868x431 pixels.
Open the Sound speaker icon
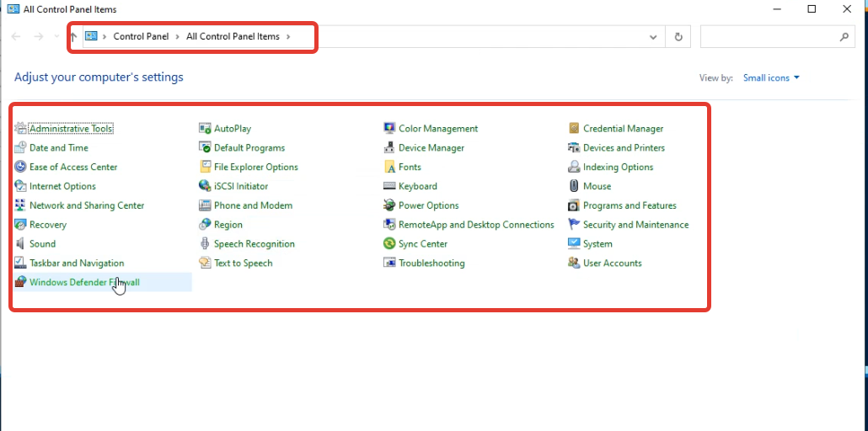20,243
